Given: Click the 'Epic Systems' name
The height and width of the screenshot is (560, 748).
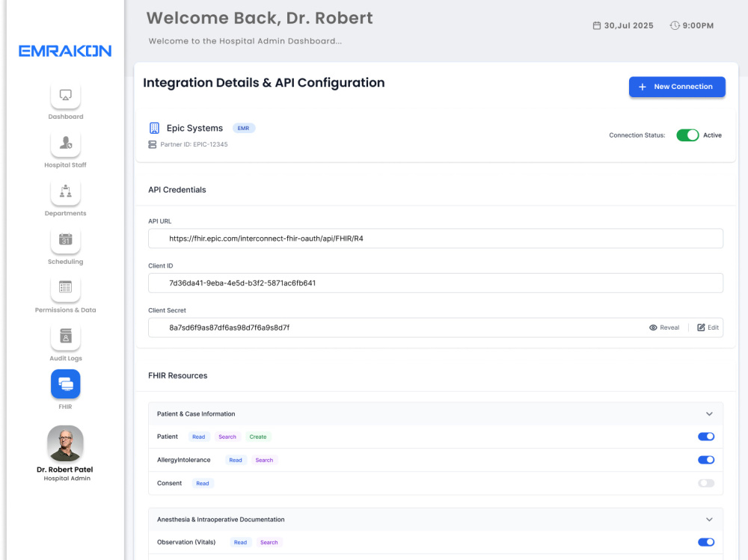Looking at the screenshot, I should tap(194, 129).
